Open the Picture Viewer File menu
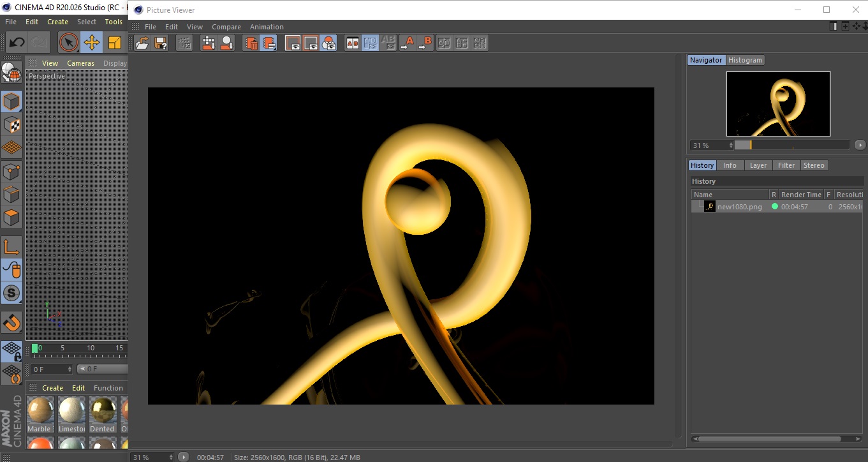 coord(151,27)
